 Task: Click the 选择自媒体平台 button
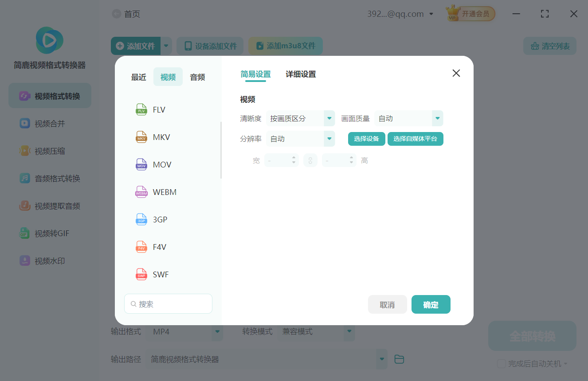416,139
